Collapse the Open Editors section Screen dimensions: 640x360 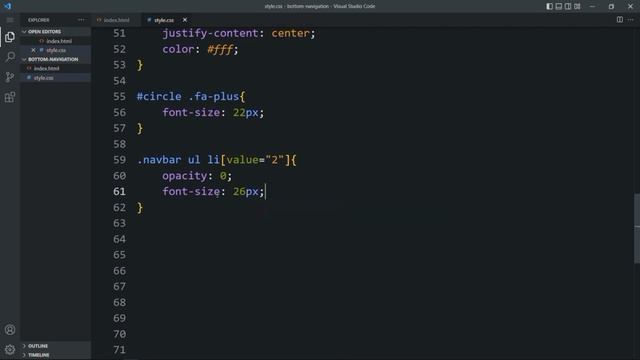pos(56,31)
